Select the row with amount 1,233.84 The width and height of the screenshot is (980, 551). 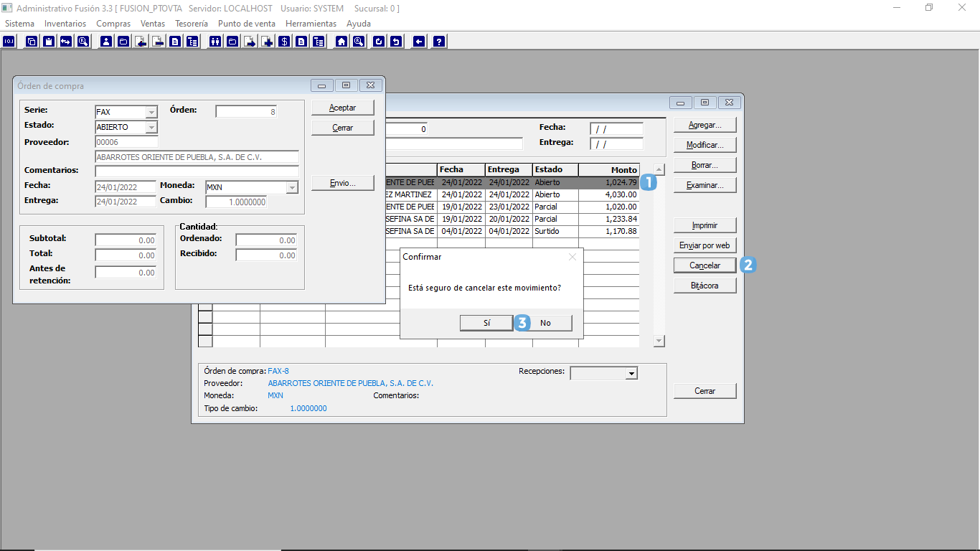pos(512,219)
